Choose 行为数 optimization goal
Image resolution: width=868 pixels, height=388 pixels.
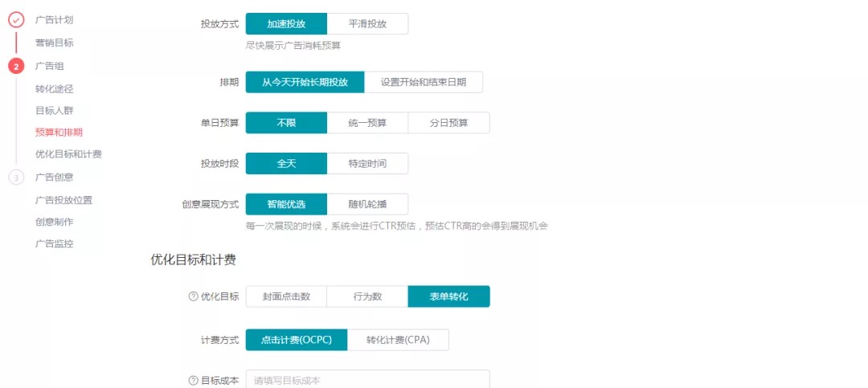point(367,296)
